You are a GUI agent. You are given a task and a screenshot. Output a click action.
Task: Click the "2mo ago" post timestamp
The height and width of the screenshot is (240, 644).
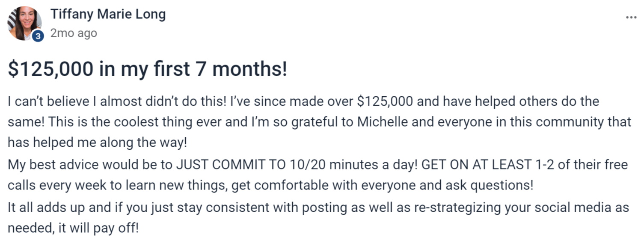74,33
